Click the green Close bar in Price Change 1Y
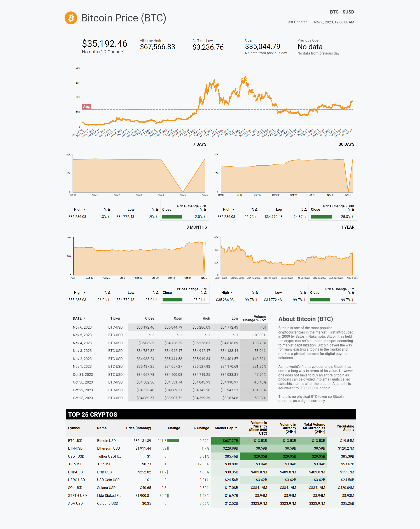The height and width of the screenshot is (529, 420). (320, 300)
